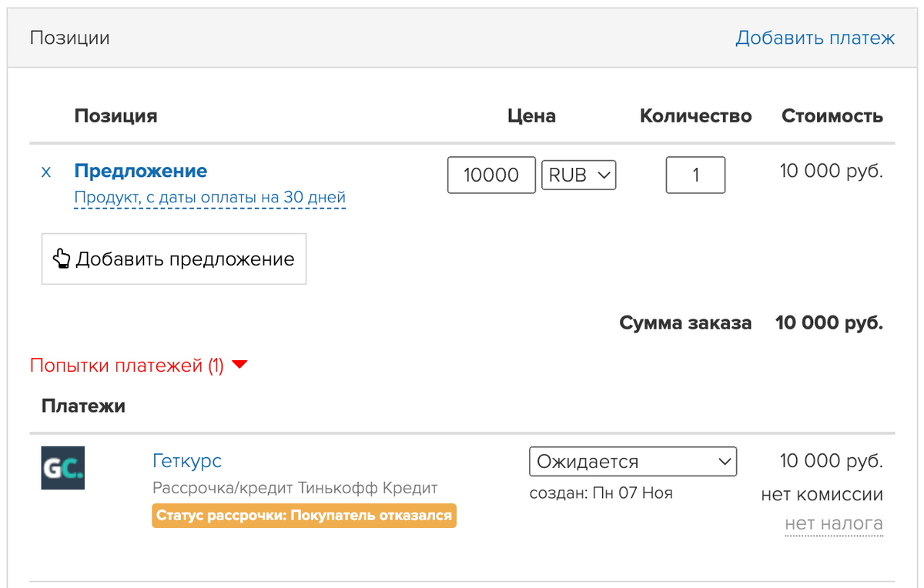Click the Стоимость column header
Image resolution: width=924 pixels, height=588 pixels.
coord(832,116)
